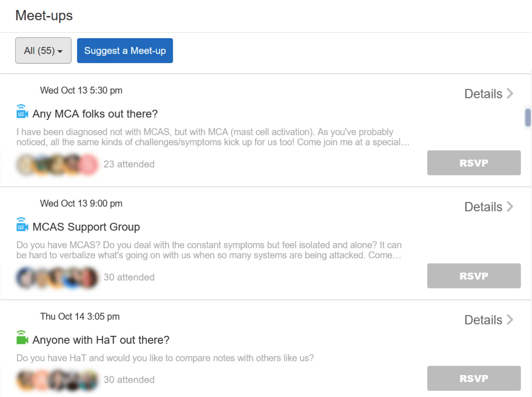View attendee avatars for the 23 attended meet-up
Viewport: 532px width, 397px height.
57,164
